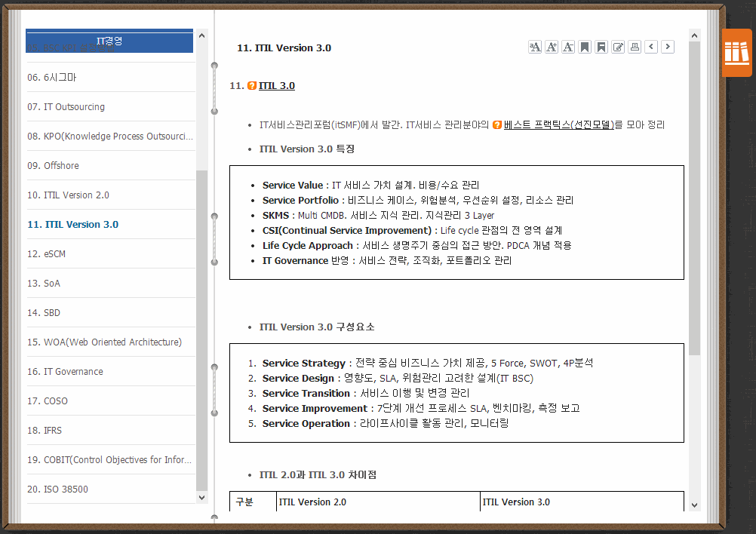The height and width of the screenshot is (534, 756).
Task: Open chapter 14. SBD
Action: [111, 312]
